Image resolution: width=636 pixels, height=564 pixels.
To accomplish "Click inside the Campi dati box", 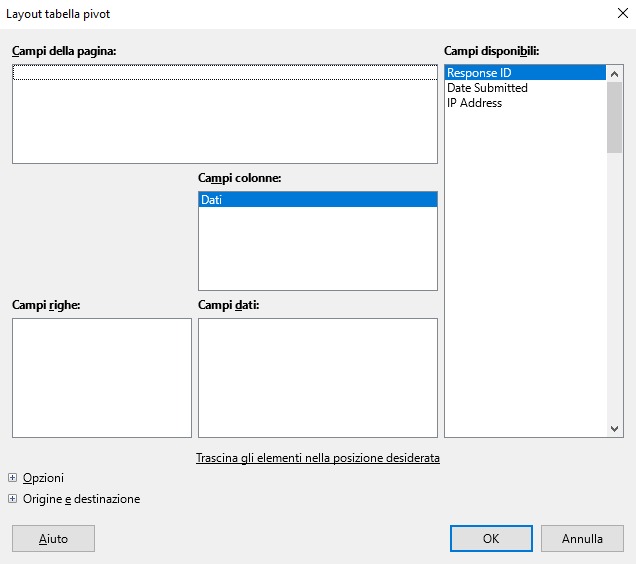I will click(318, 378).
